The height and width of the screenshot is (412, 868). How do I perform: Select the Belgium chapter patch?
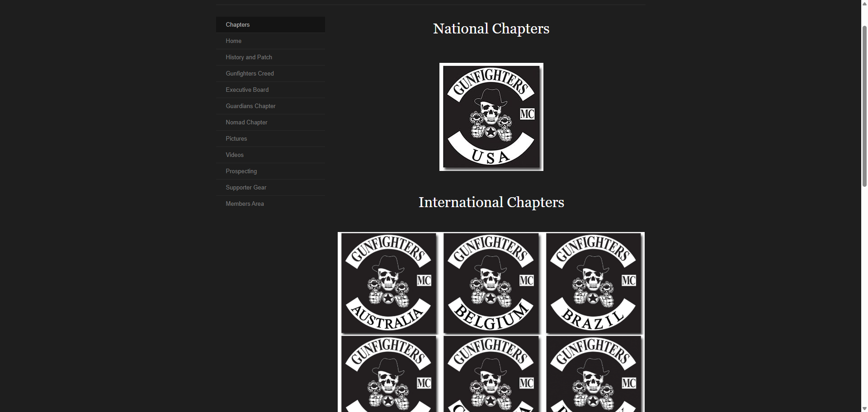[x=491, y=284]
